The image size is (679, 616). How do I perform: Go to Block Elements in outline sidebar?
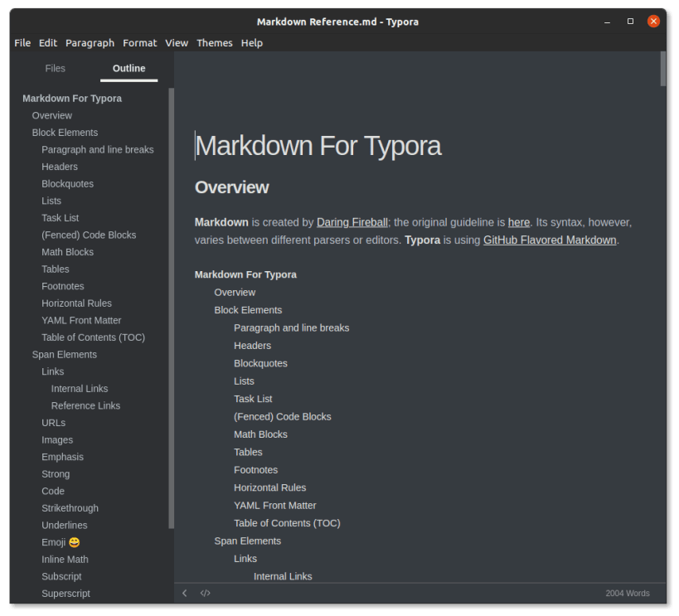tap(65, 133)
